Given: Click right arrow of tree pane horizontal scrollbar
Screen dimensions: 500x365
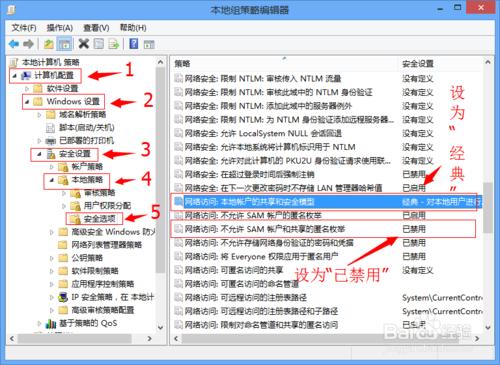Looking at the screenshot, I should pyautogui.click(x=150, y=339).
